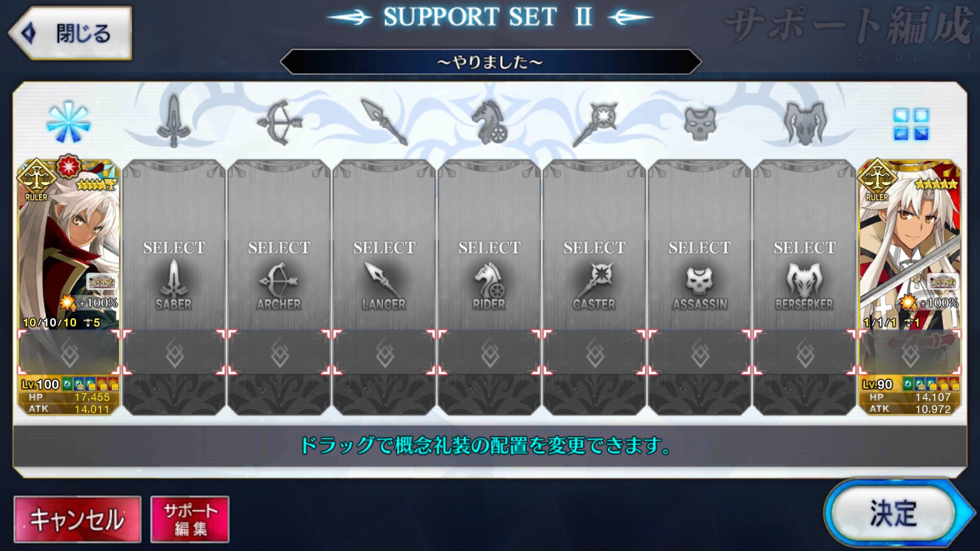Open the SELECT CASTER servant slot
Image resolution: width=980 pixels, height=551 pixels.
tap(594, 245)
